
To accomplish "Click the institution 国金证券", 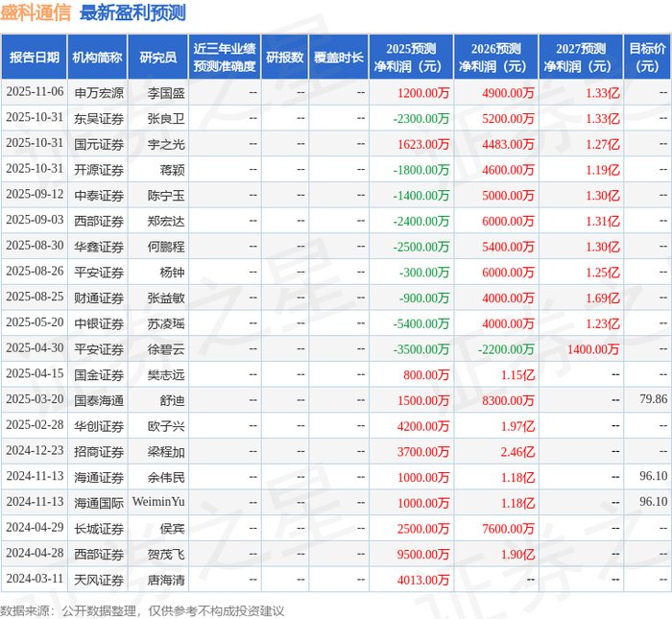I will tap(99, 375).
